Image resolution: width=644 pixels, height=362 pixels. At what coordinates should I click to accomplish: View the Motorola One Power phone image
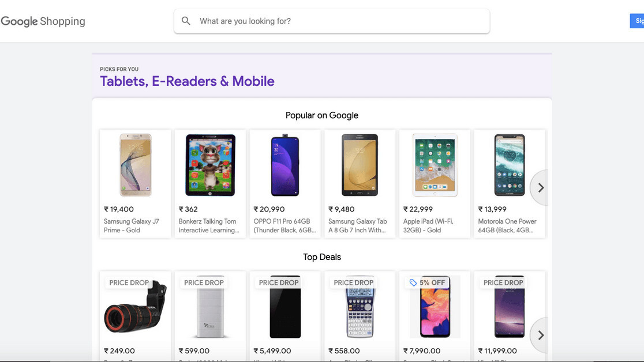[x=510, y=165]
